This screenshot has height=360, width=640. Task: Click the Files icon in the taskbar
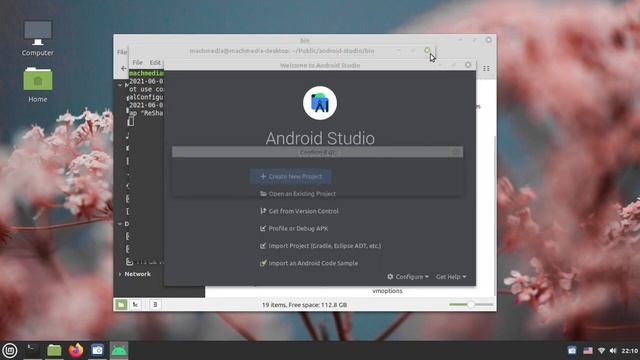[x=54, y=350]
